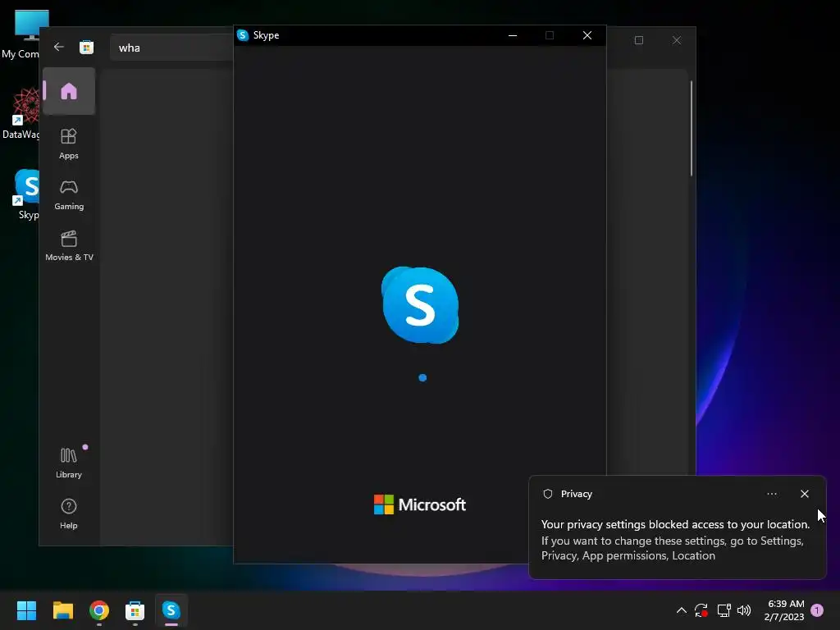Open Privacy notification options menu
Viewport: 840px width, 630px height.
click(771, 494)
